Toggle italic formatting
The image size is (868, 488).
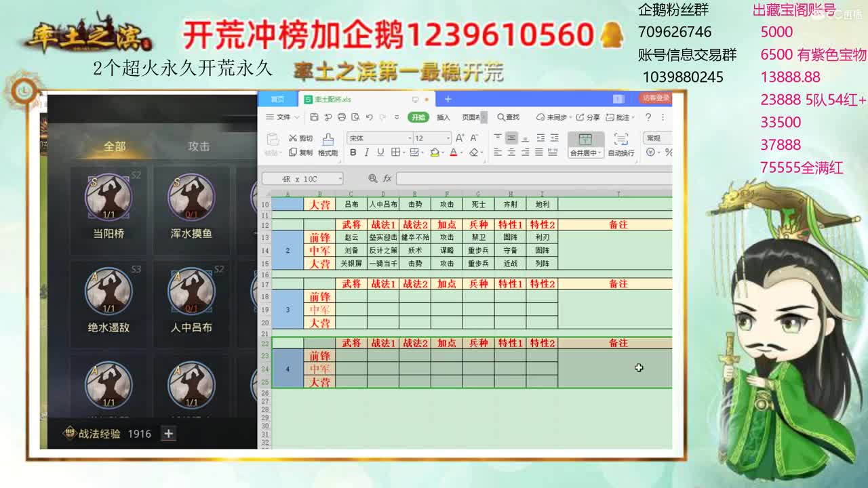(367, 152)
